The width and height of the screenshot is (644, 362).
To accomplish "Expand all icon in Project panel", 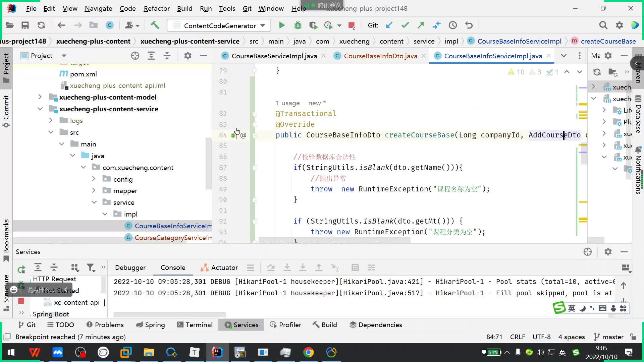I will coord(151,56).
